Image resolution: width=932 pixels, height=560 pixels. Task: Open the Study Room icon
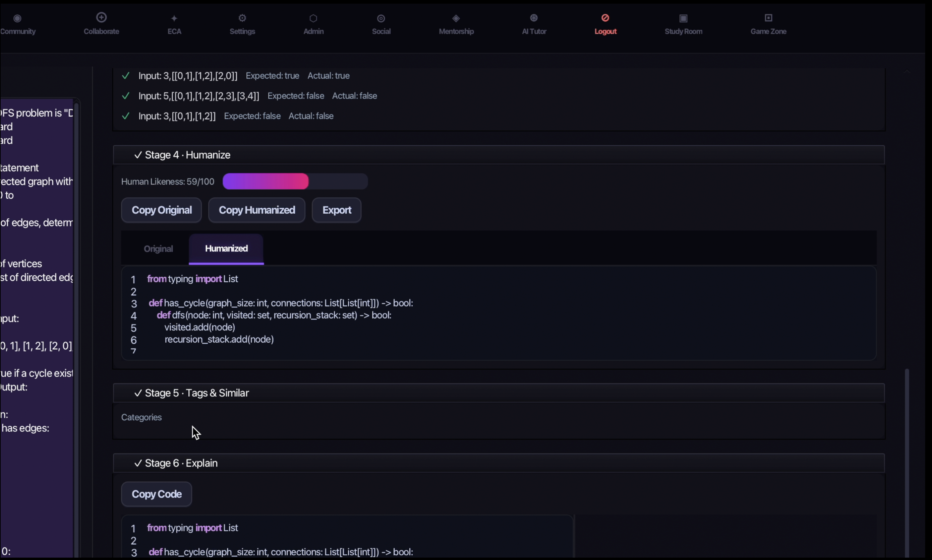point(684,18)
